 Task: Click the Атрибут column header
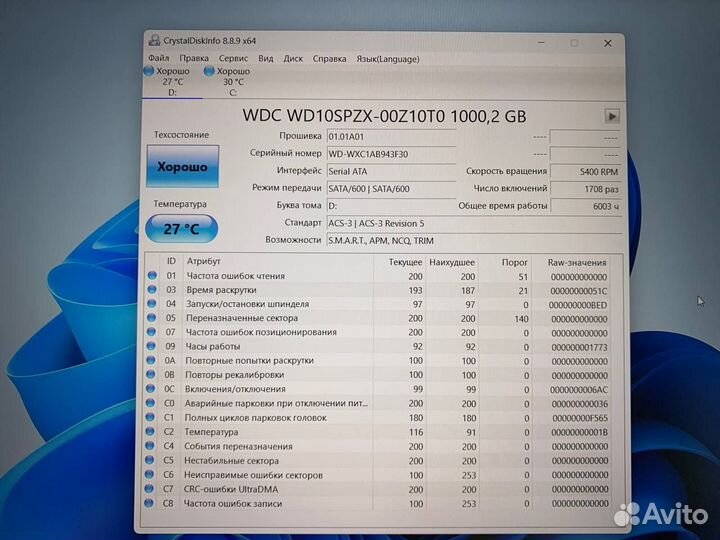[x=203, y=261]
